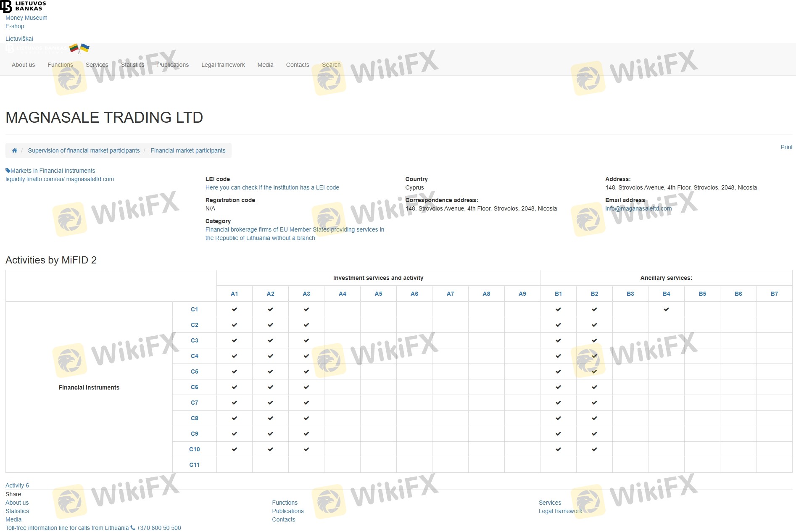Click the B2 column header
Image resolution: width=796 pixels, height=532 pixels.
(x=594, y=294)
